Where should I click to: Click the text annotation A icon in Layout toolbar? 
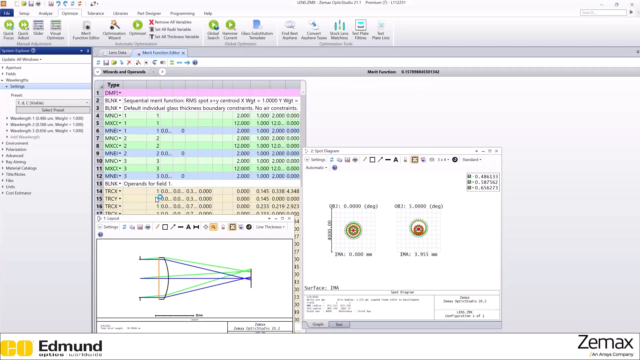pyautogui.click(x=188, y=227)
